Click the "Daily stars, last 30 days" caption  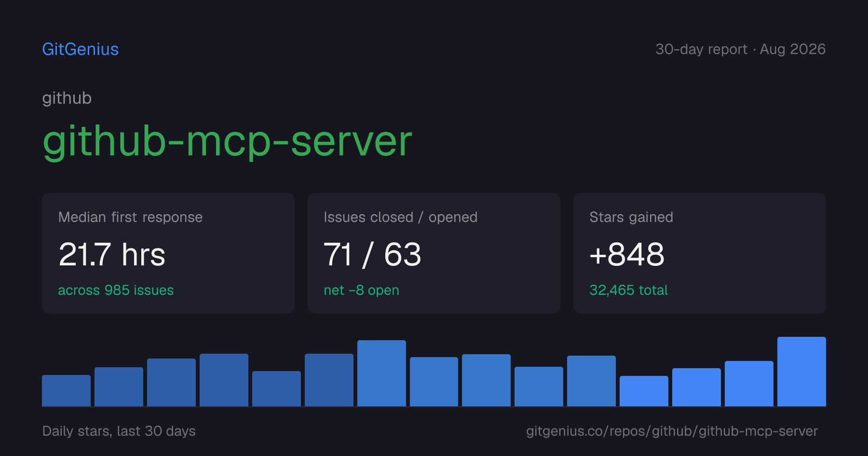(x=119, y=431)
